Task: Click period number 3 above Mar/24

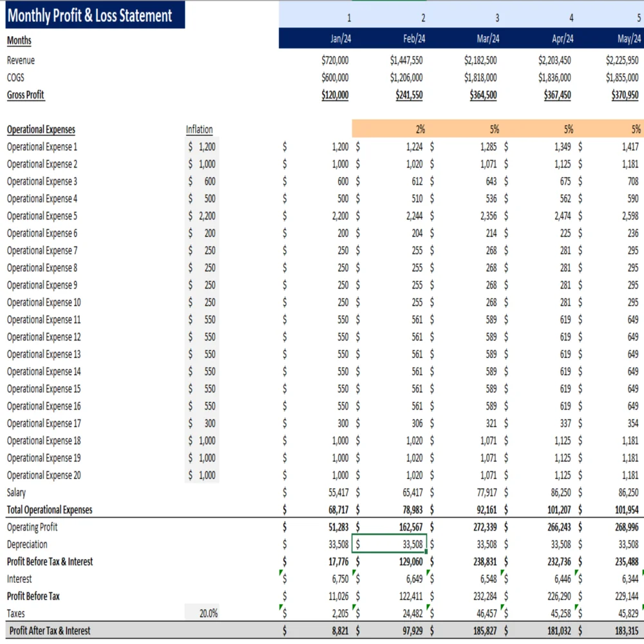Action: pos(497,17)
